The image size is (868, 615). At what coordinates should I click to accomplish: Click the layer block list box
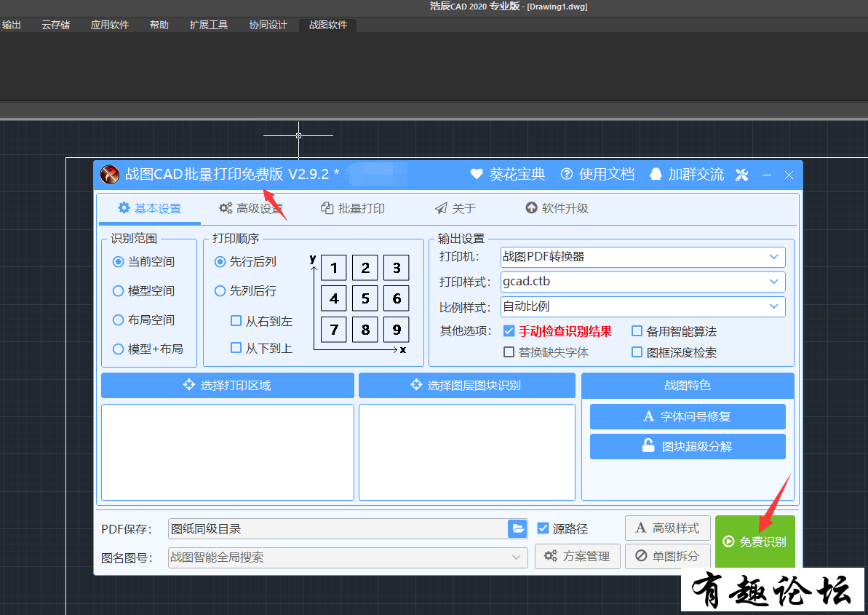(x=466, y=452)
